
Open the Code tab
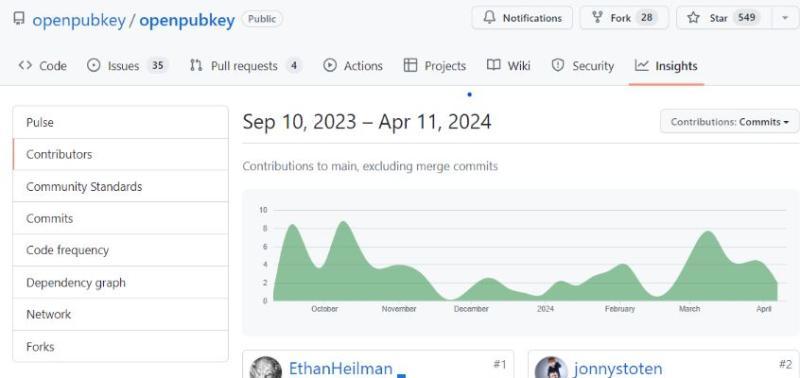tap(43, 66)
